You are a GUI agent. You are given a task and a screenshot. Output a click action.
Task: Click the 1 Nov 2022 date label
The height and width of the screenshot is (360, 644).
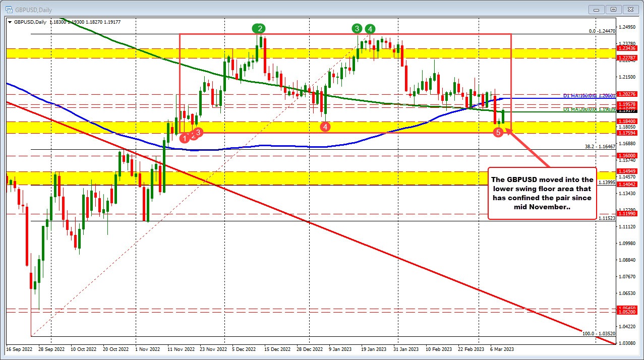tap(149, 349)
